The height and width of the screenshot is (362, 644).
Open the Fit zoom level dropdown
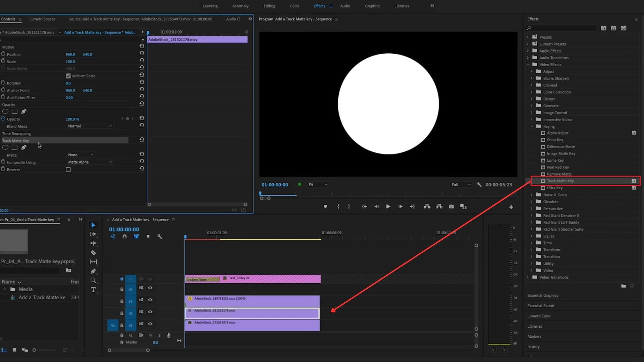tap(318, 185)
